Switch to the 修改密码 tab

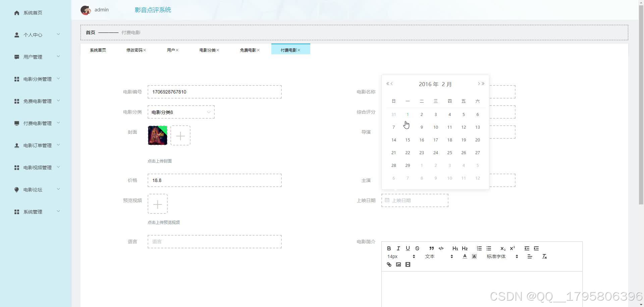point(134,50)
